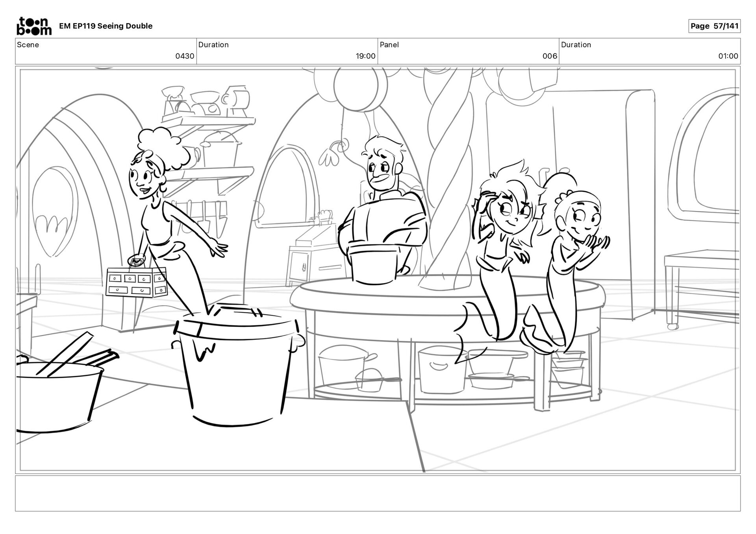
Task: Click the Toon Boom logo
Action: [x=34, y=26]
